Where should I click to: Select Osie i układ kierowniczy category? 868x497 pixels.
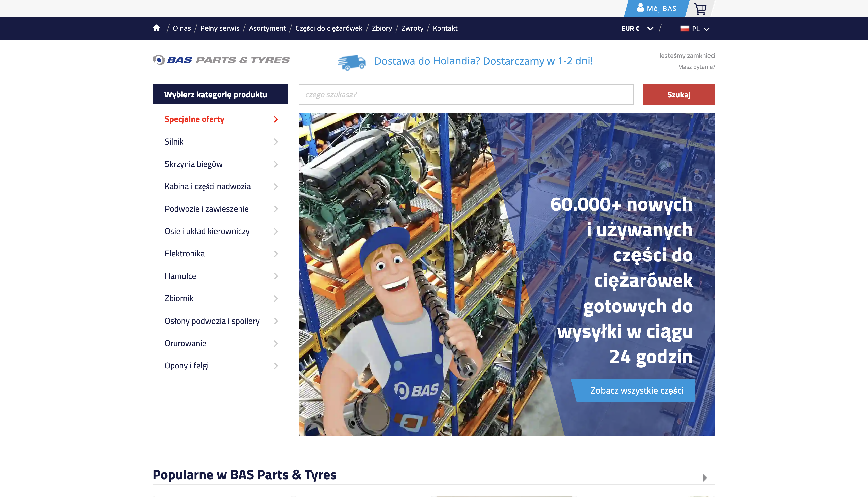click(x=207, y=232)
